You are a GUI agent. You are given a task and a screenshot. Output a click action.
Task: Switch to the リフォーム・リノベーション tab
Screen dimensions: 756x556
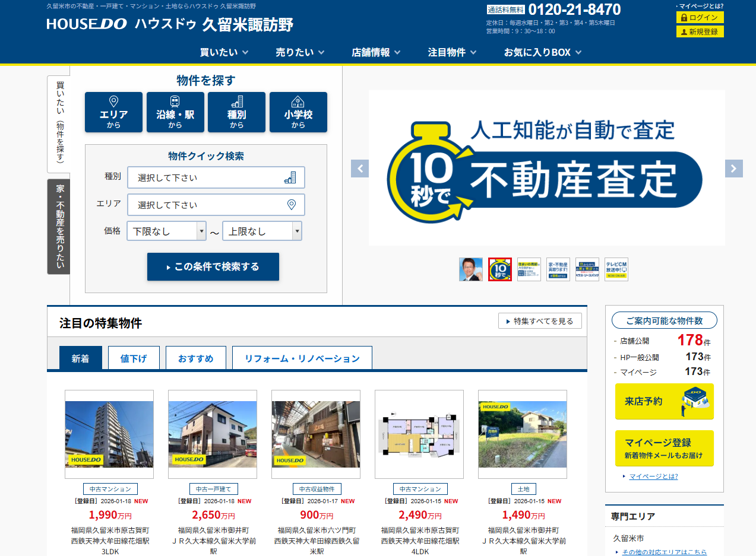point(302,357)
